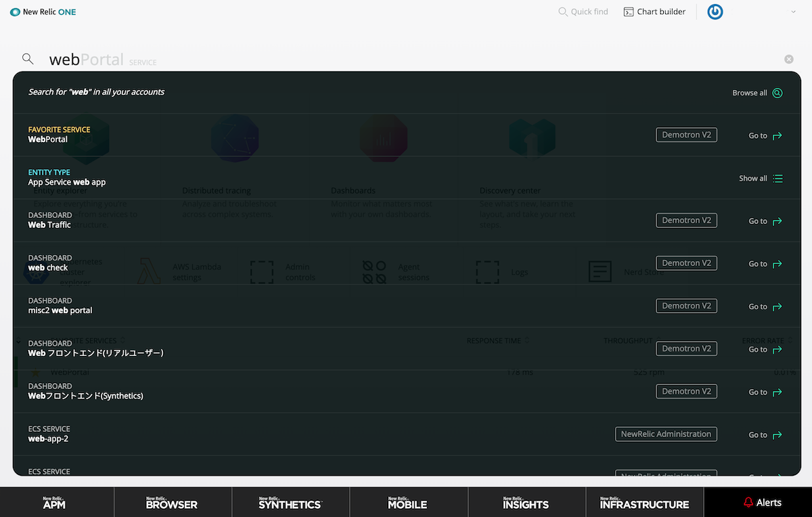Open the INSIGHTS tab
The width and height of the screenshot is (812, 517).
click(526, 502)
